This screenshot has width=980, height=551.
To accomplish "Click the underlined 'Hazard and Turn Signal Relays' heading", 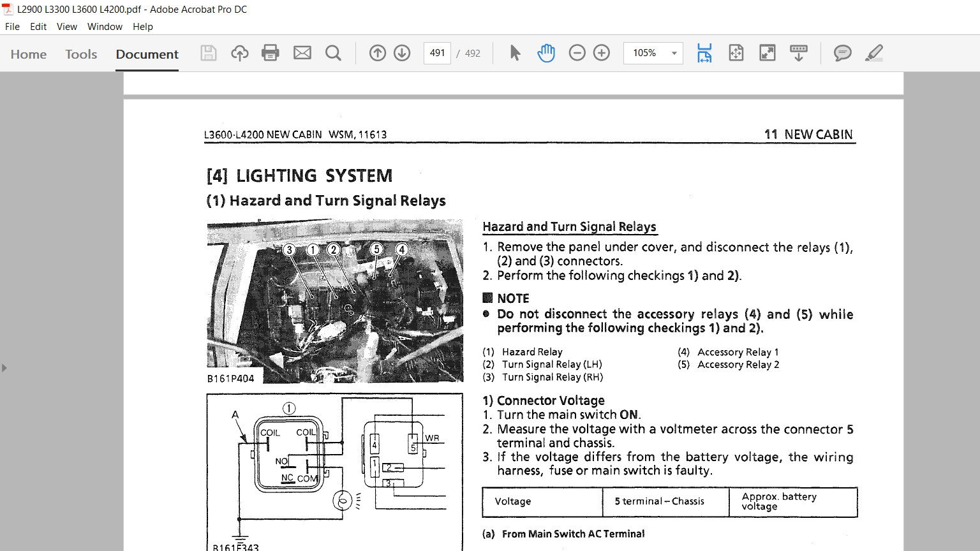I will point(569,226).
